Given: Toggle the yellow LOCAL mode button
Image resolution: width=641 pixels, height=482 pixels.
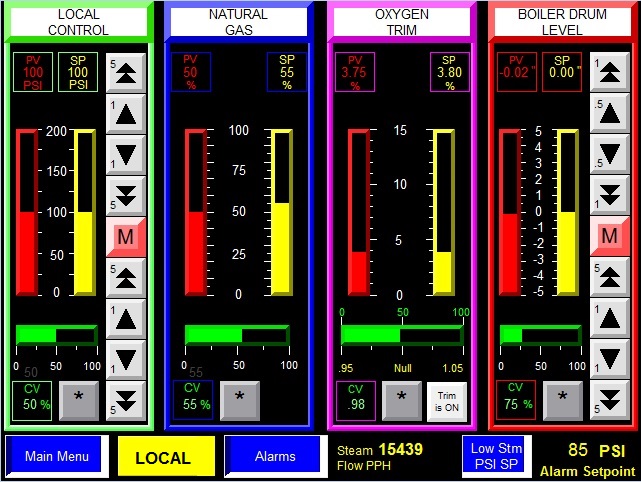Looking at the screenshot, I should pyautogui.click(x=163, y=457).
